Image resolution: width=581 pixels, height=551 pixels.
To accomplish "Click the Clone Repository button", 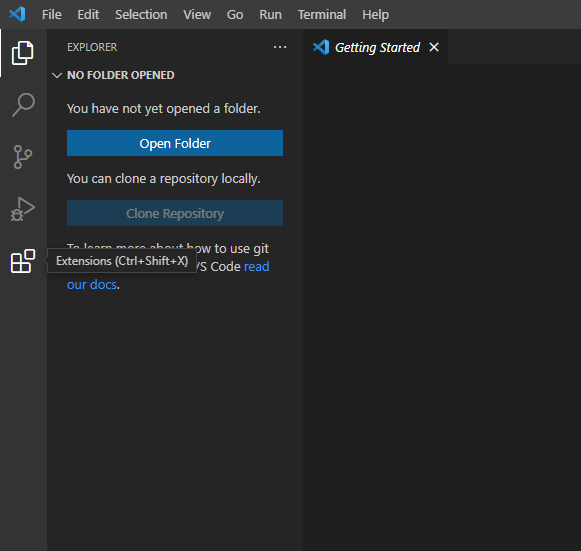I will tap(175, 213).
